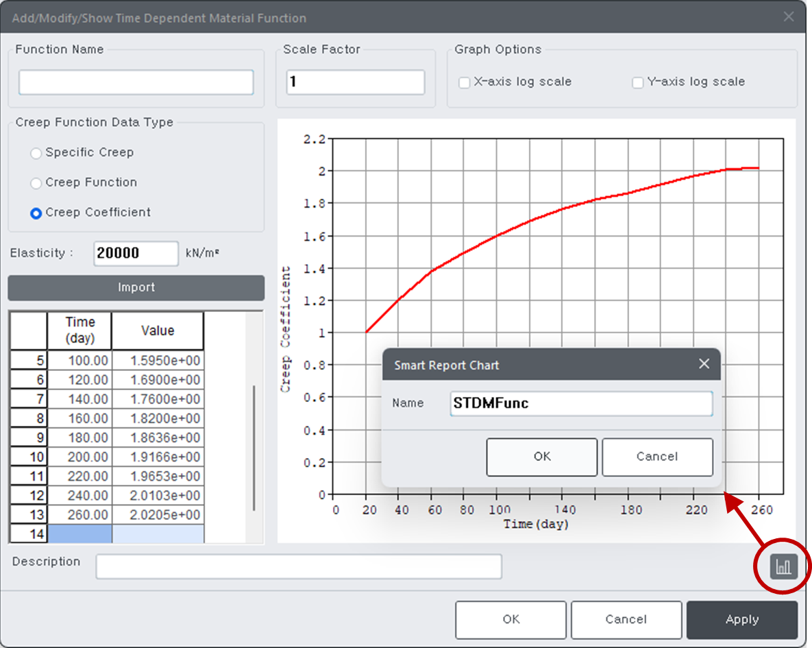The height and width of the screenshot is (648, 812).
Task: Select the value cell 1.6900e+00
Action: click(158, 379)
